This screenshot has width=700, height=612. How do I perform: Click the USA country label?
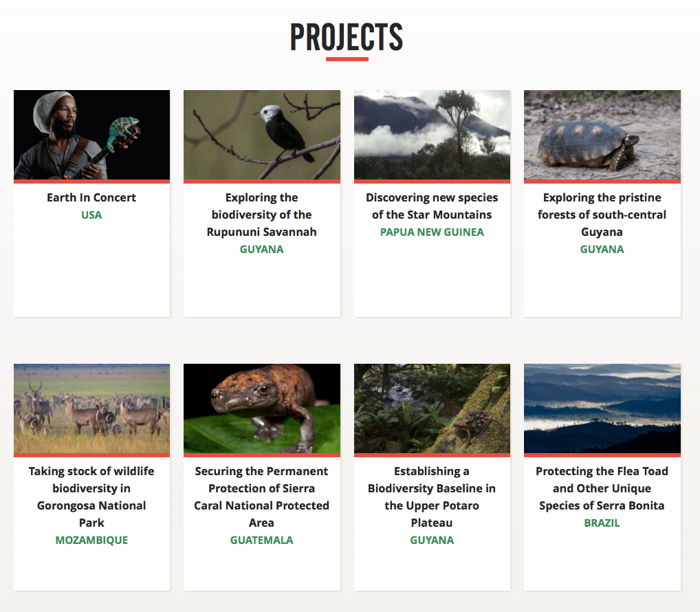point(91,215)
